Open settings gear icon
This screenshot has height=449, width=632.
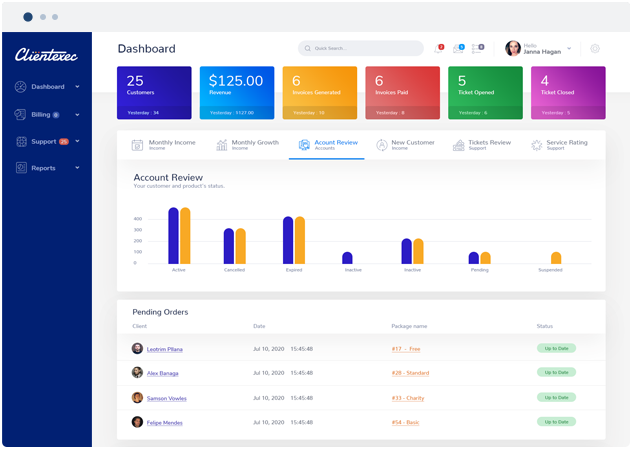pyautogui.click(x=595, y=49)
